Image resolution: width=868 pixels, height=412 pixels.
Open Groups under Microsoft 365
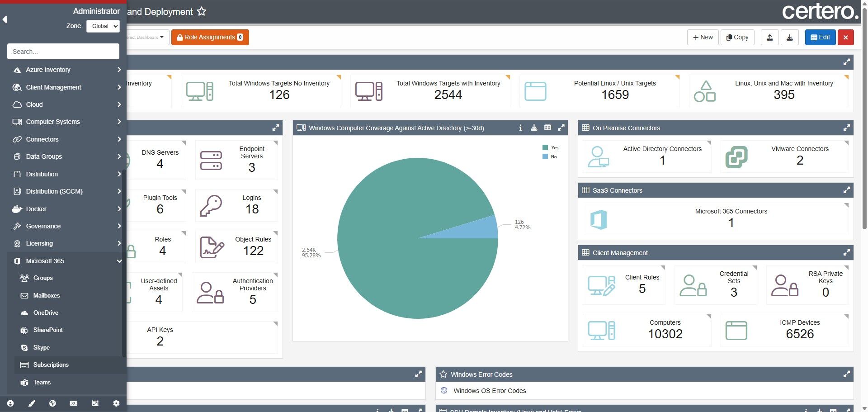coord(70,278)
